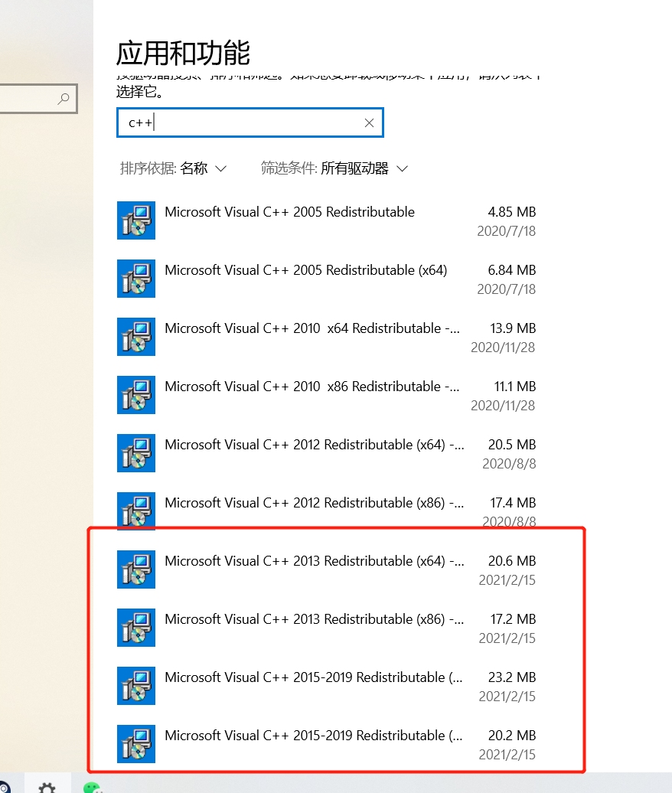Select the Visual C++ 2015-2019 name beside 23.2 MB
The image size is (672, 793).
click(x=314, y=677)
